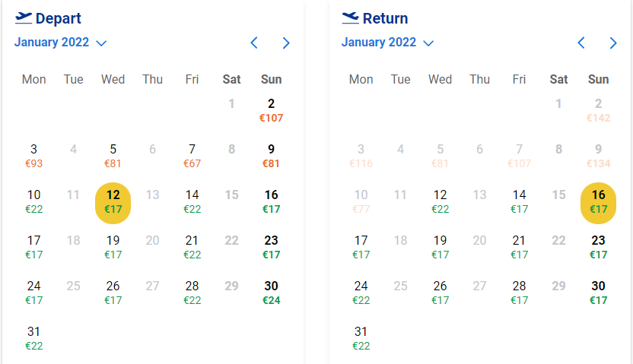633x364 pixels.
Task: Go to next month in Depart calendar
Action: (x=286, y=43)
